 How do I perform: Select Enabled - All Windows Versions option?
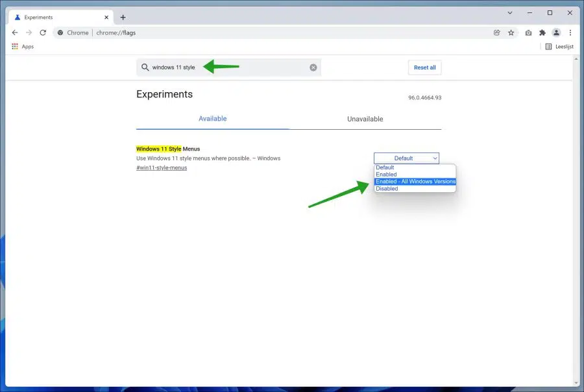[415, 182]
